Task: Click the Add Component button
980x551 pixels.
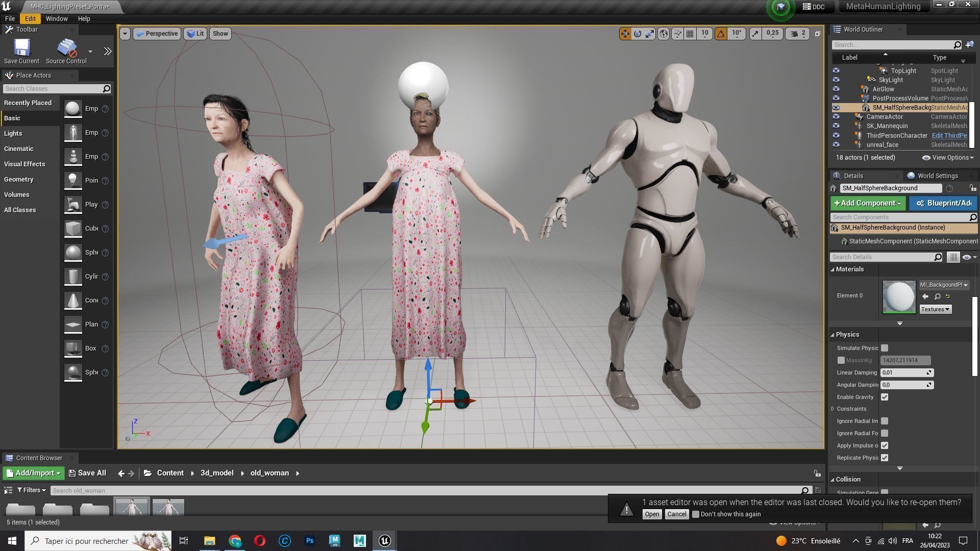Action: [867, 203]
